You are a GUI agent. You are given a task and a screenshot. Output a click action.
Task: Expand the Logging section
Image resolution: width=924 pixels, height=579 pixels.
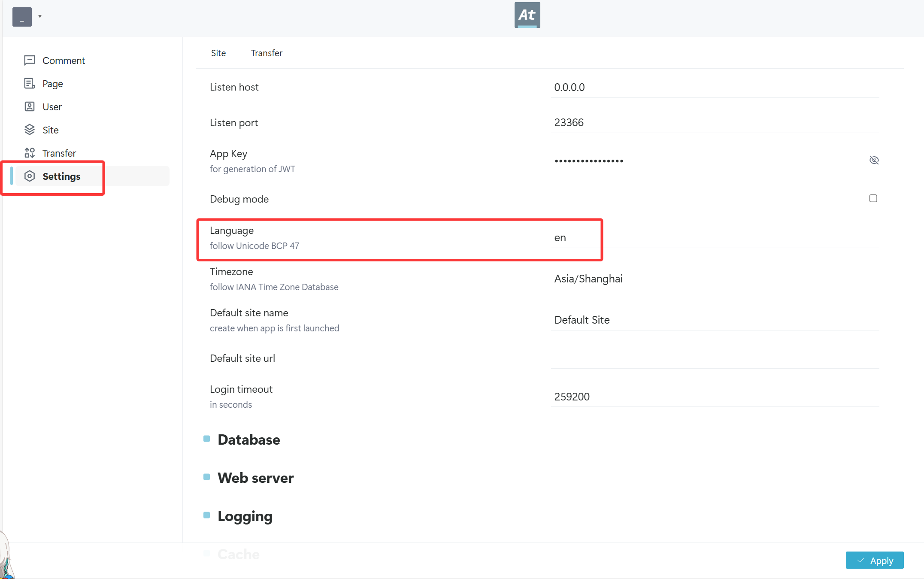pos(245,516)
